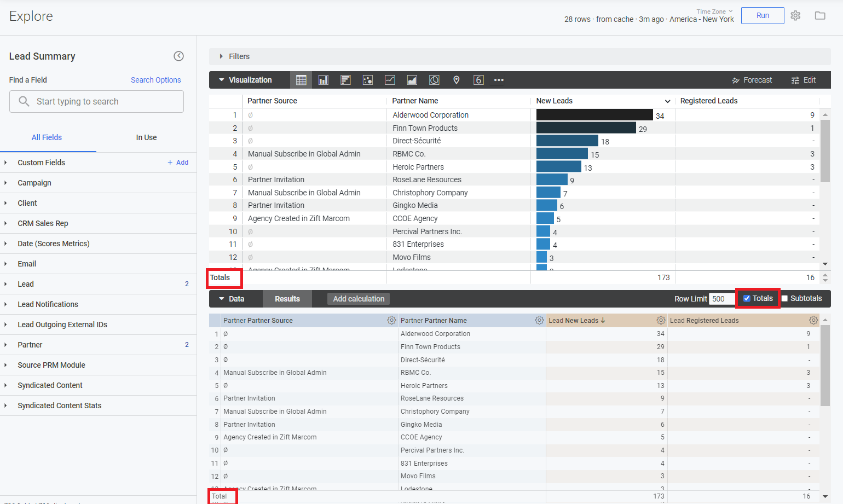Image resolution: width=843 pixels, height=504 pixels.
Task: Click Partner Source column header in visualization
Action: click(x=272, y=101)
